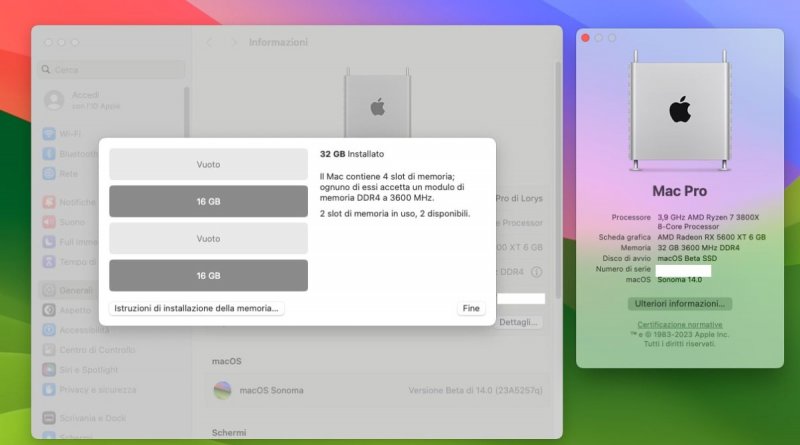Open the Suono icon in settings sidebar
800x445 pixels.
pos(48,222)
